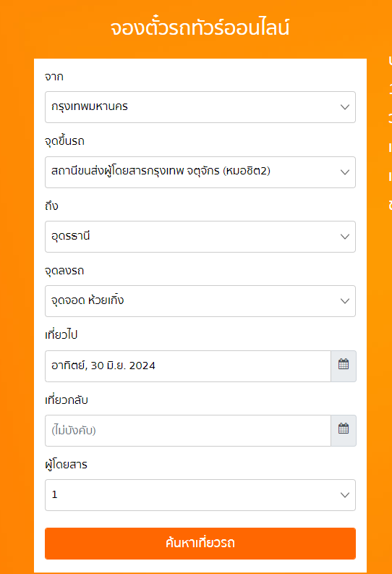Screen dimensions: 392x574
Task: Open the origin dropdown showing กรุงเทพมหานคร
Action: click(200, 107)
